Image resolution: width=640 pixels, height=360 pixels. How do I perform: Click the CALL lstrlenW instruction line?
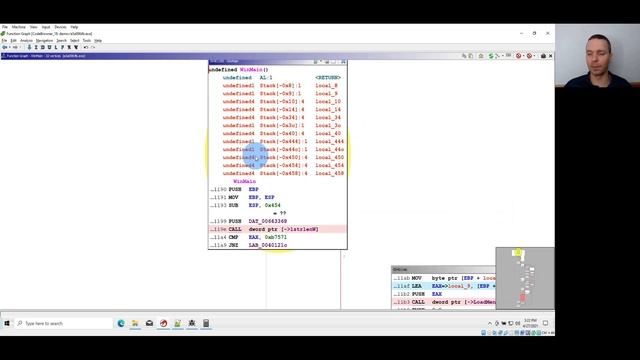click(278, 229)
